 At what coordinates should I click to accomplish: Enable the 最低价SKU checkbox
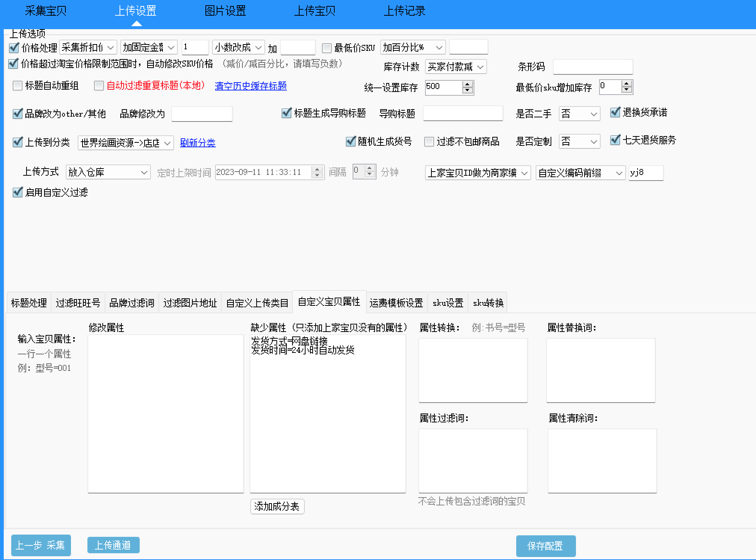(x=327, y=48)
